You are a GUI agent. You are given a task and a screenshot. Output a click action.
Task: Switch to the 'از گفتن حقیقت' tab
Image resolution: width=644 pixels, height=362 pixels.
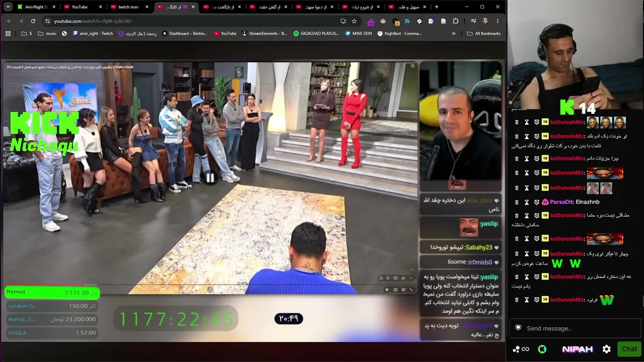point(268,7)
